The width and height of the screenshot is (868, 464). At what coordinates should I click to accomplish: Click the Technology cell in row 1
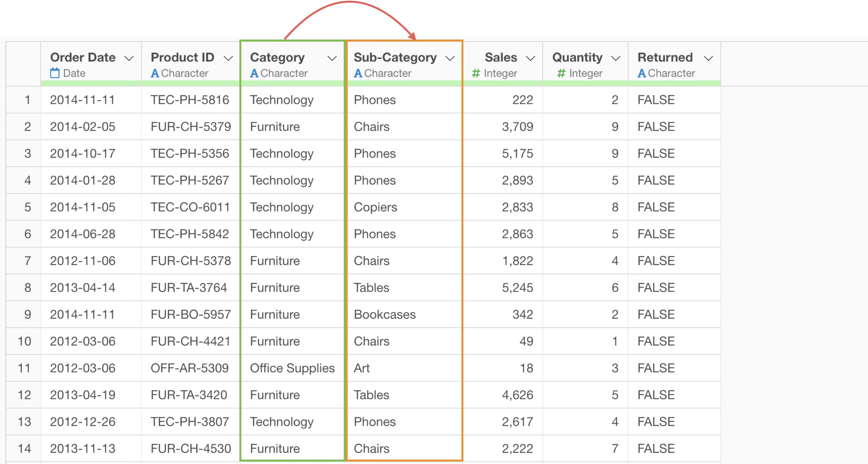[293, 100]
